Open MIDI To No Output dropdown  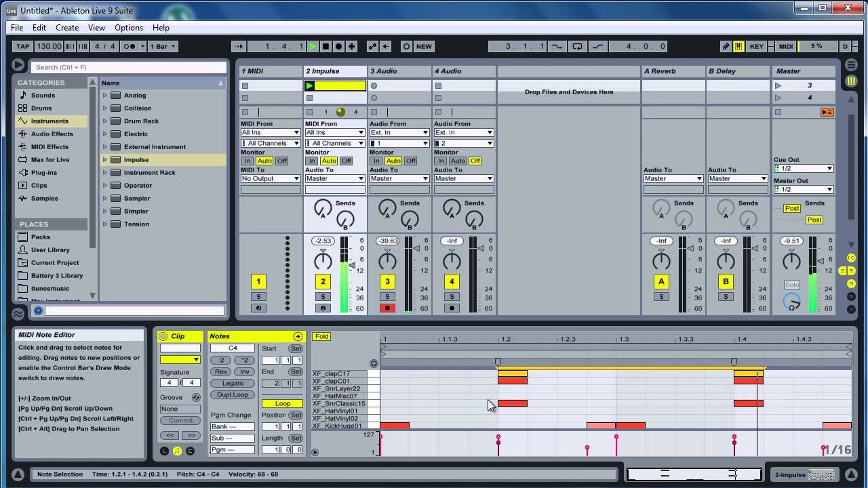270,178
